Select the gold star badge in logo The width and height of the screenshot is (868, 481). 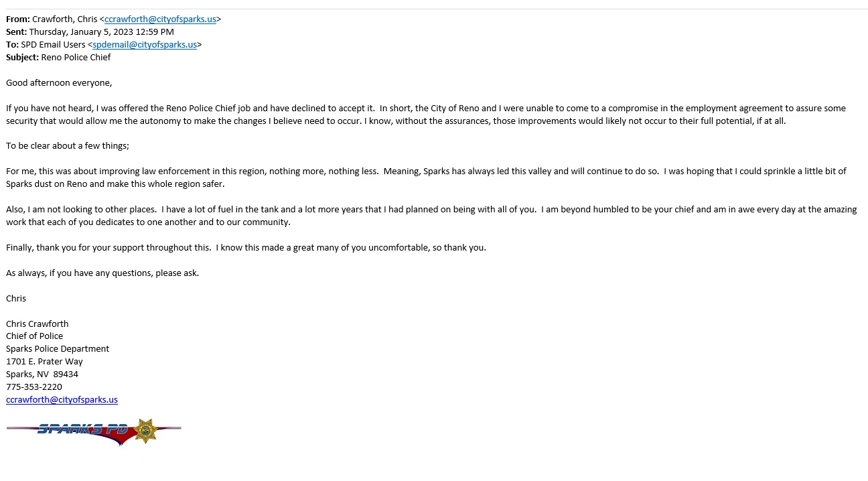click(x=145, y=431)
